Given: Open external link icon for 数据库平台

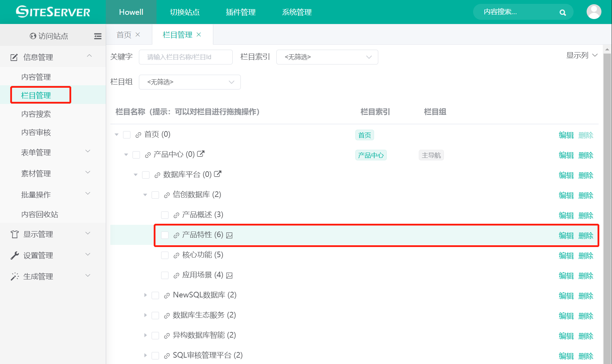Looking at the screenshot, I should click(218, 174).
